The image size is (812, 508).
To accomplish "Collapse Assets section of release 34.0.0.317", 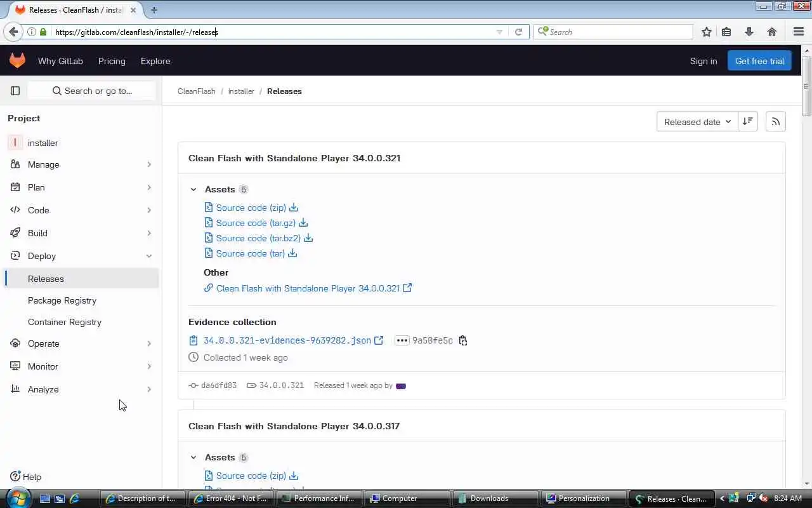I will pos(193,457).
